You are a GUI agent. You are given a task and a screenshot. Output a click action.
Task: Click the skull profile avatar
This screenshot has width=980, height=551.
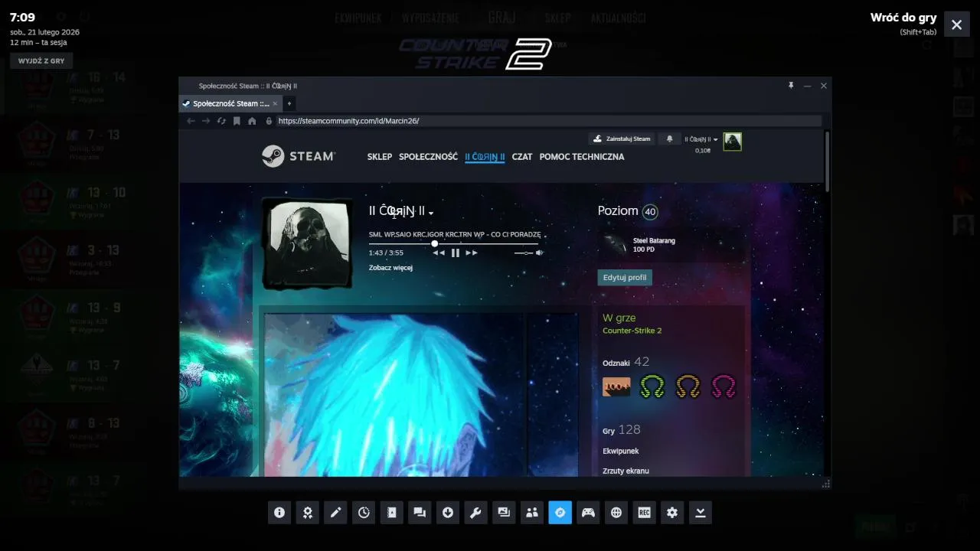pyautogui.click(x=307, y=244)
